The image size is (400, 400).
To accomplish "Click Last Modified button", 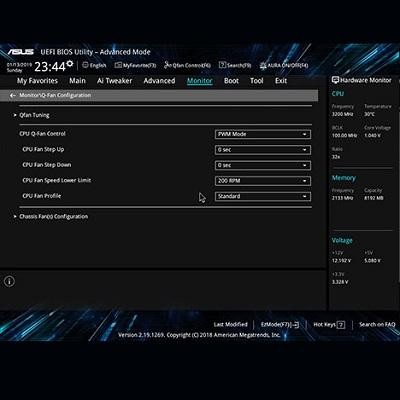I will (x=231, y=325).
